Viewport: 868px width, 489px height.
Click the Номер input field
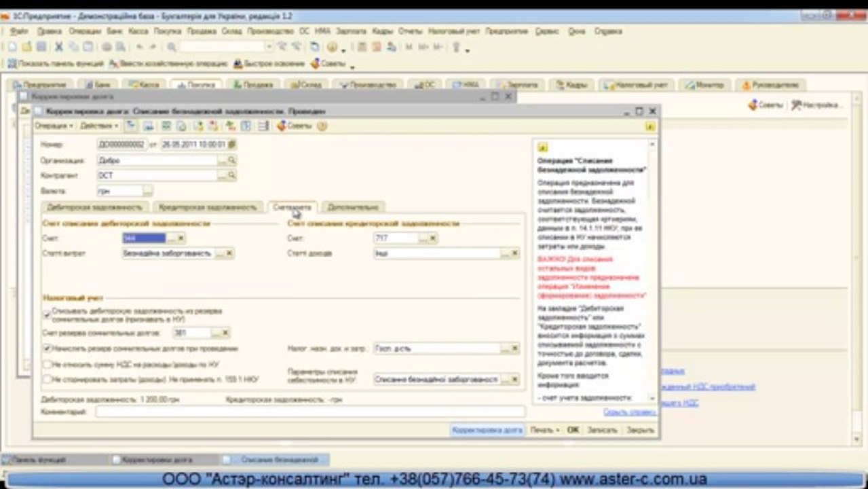[122, 144]
